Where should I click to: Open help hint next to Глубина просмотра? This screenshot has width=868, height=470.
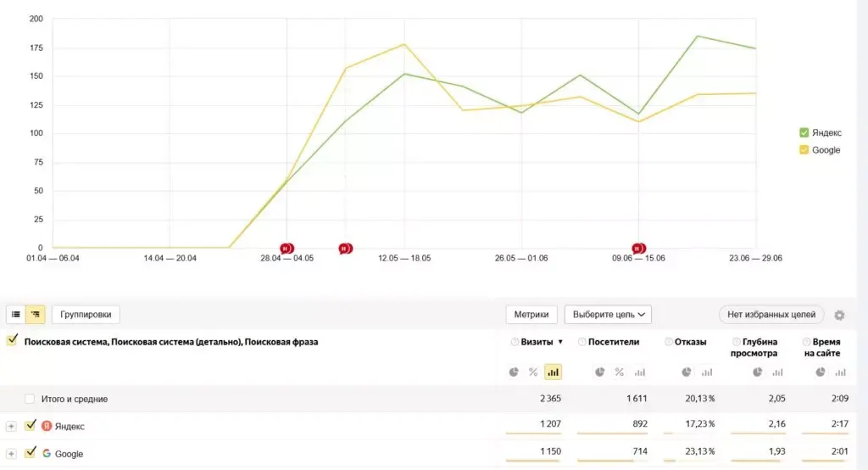pyautogui.click(x=737, y=342)
